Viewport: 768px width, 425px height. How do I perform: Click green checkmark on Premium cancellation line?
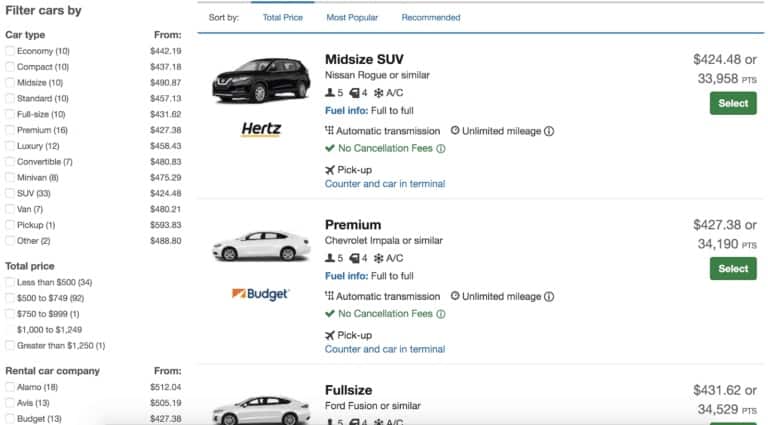click(330, 313)
